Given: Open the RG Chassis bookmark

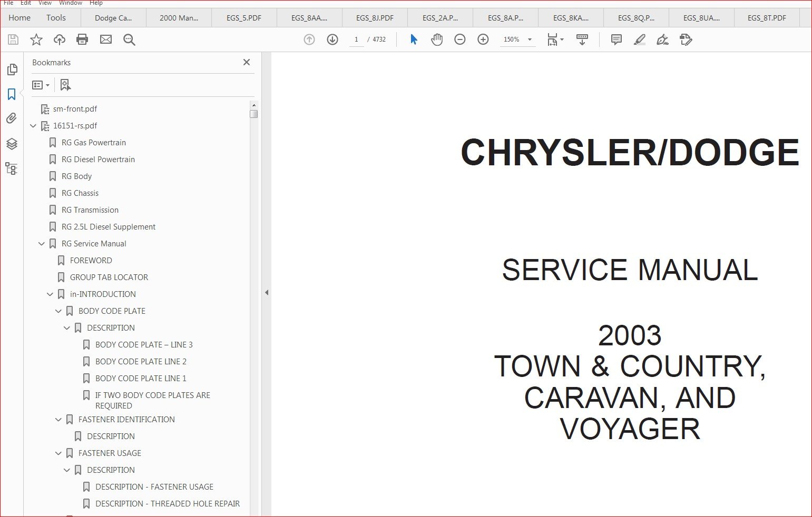Looking at the screenshot, I should [x=80, y=193].
